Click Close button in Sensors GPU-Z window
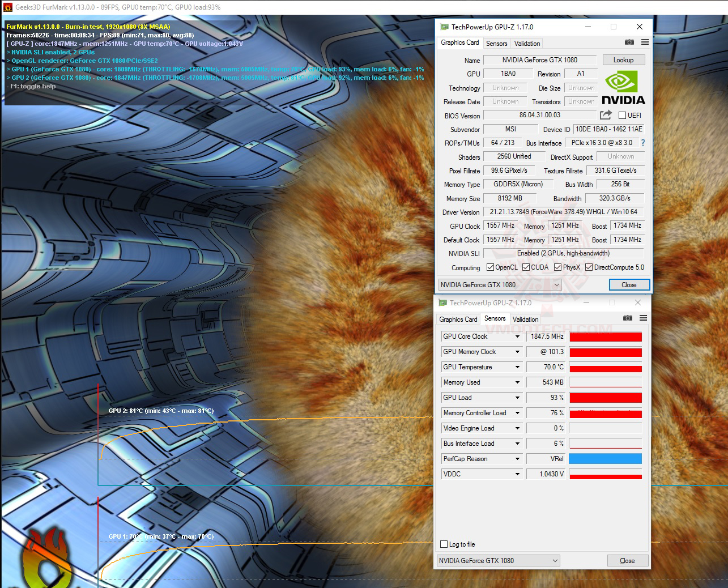 point(627,561)
